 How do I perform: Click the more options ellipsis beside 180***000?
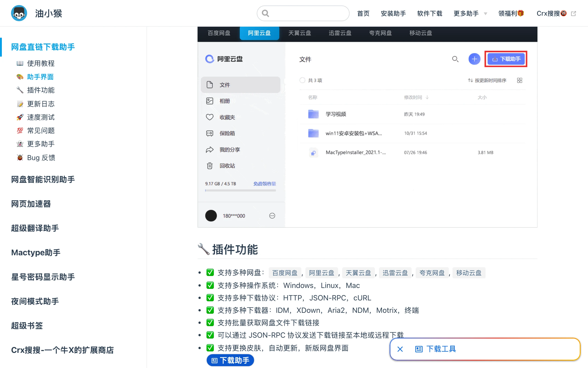tap(272, 216)
